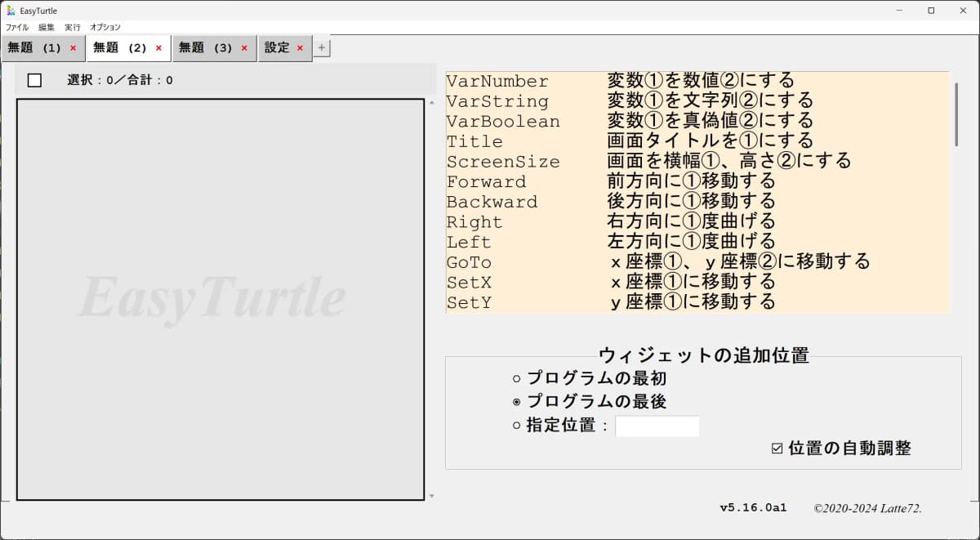The image size is (980, 540).
Task: Add the ScreenSize command
Action: tap(698, 162)
